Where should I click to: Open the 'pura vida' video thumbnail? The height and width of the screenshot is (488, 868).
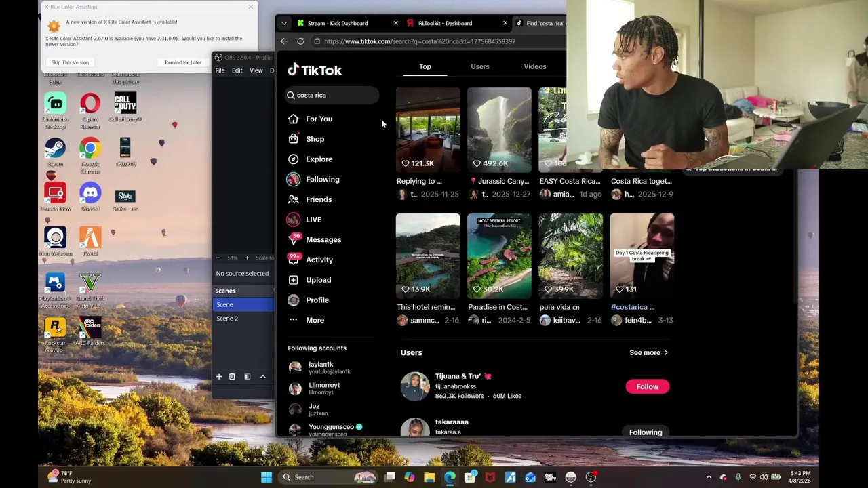(x=571, y=256)
